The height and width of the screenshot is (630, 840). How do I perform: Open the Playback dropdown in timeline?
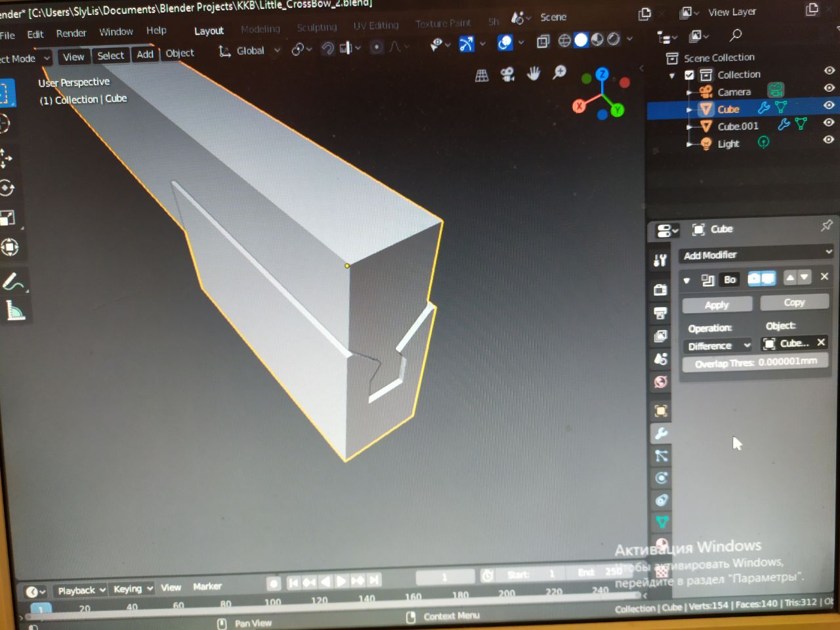[81, 590]
